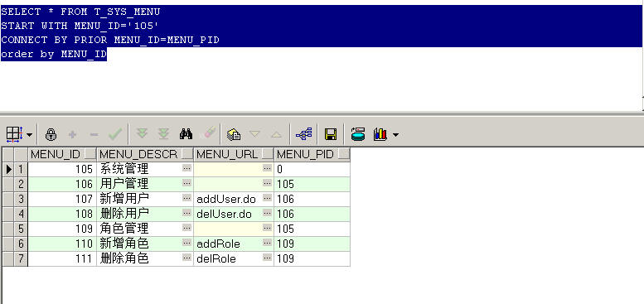Open find with the binoculars icon
The height and width of the screenshot is (304, 644).
point(186,133)
